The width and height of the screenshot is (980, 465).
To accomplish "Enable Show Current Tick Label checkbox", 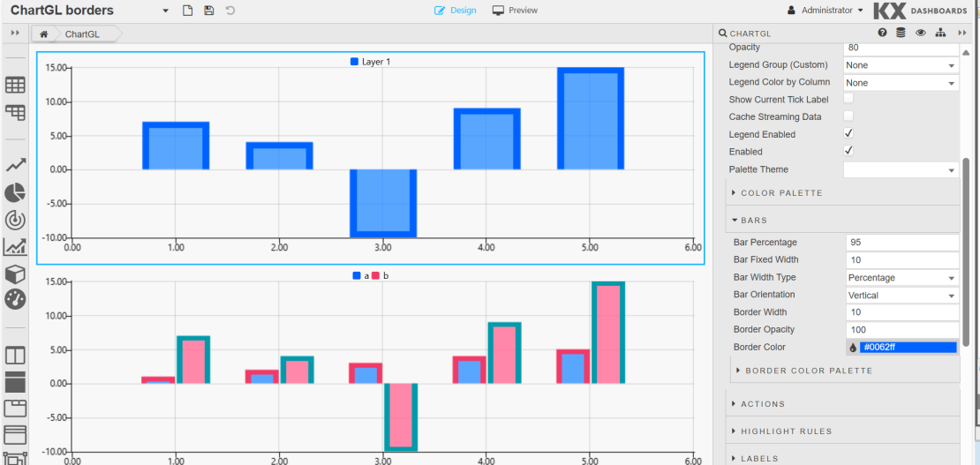I will (848, 99).
